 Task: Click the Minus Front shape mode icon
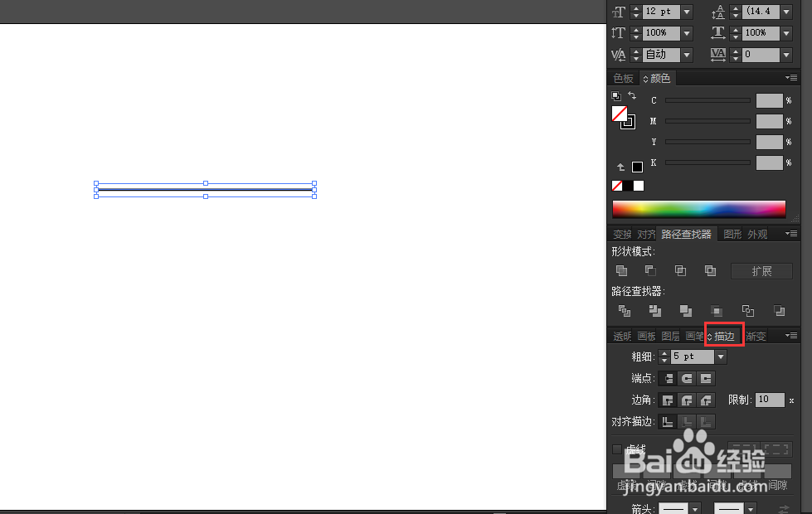650,271
